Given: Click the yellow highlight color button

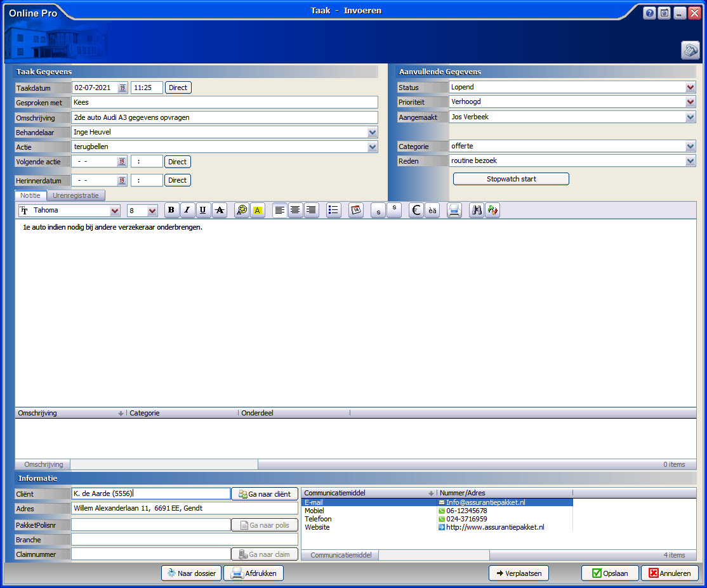Looking at the screenshot, I should pyautogui.click(x=258, y=211).
